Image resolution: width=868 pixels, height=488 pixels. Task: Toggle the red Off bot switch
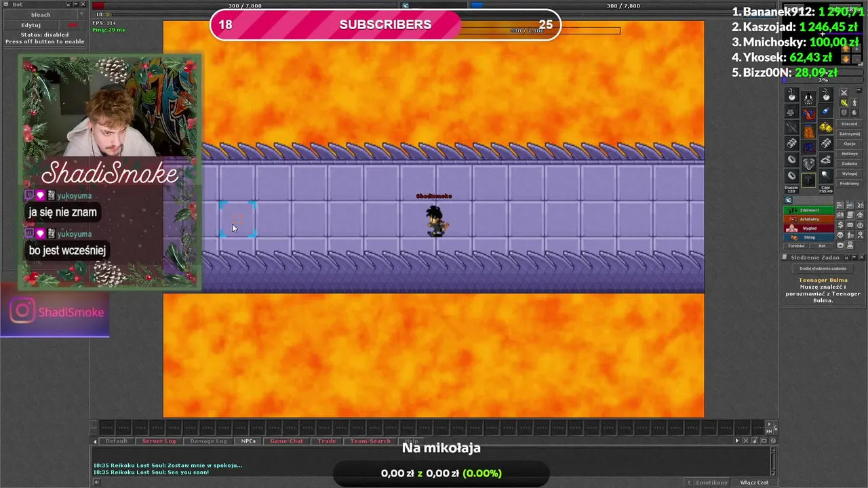pyautogui.click(x=73, y=25)
